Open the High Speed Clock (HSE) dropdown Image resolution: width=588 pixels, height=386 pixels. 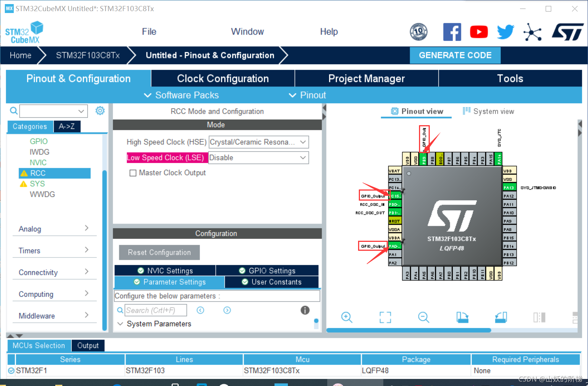(x=259, y=142)
